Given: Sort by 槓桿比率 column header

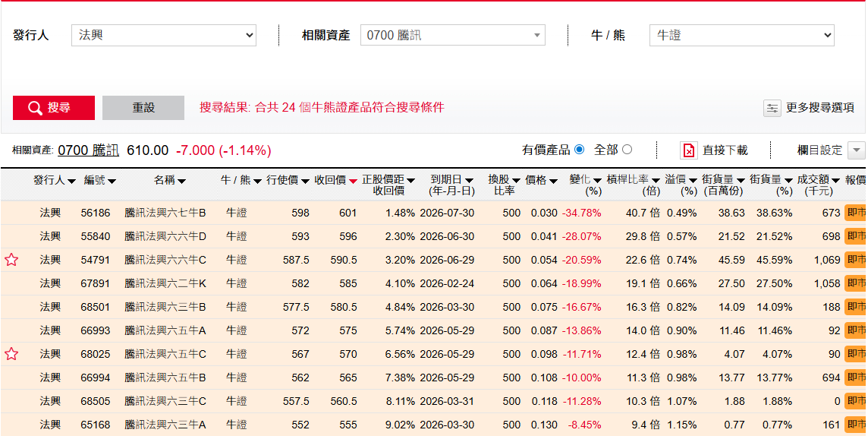Looking at the screenshot, I should click(634, 185).
